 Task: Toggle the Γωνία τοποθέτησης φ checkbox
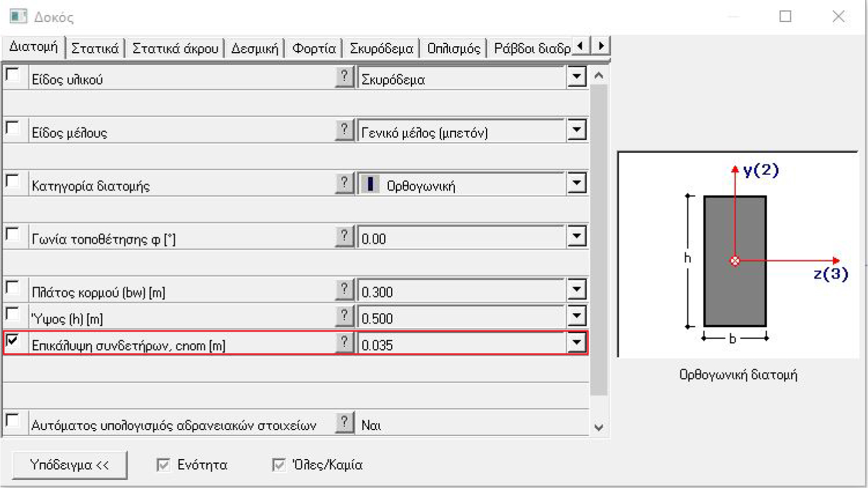pyautogui.click(x=12, y=234)
